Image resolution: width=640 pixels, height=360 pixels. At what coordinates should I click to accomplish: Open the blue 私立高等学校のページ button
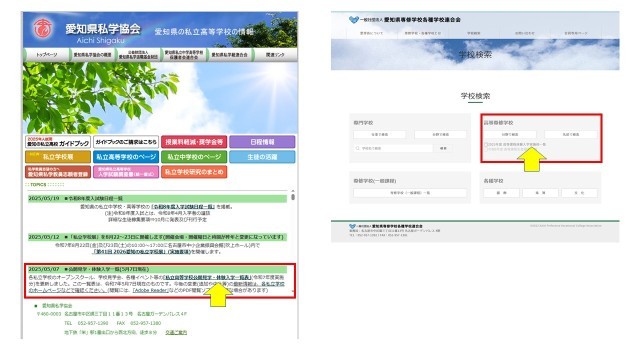point(126,157)
